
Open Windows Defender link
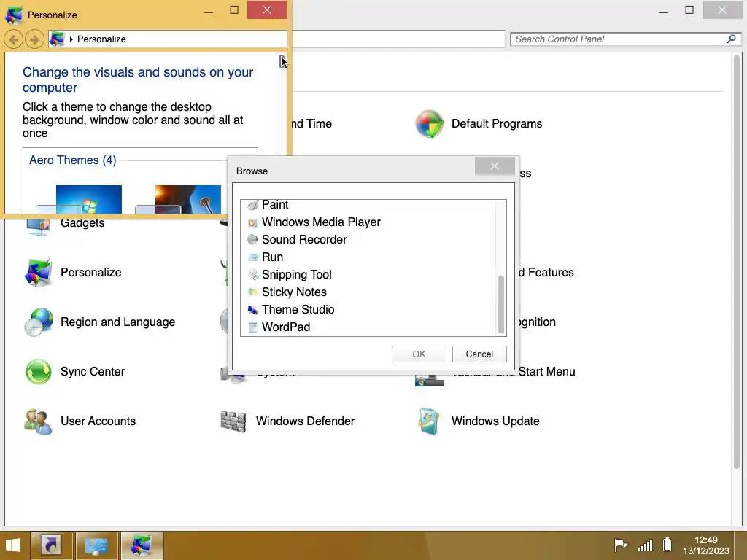pos(305,421)
